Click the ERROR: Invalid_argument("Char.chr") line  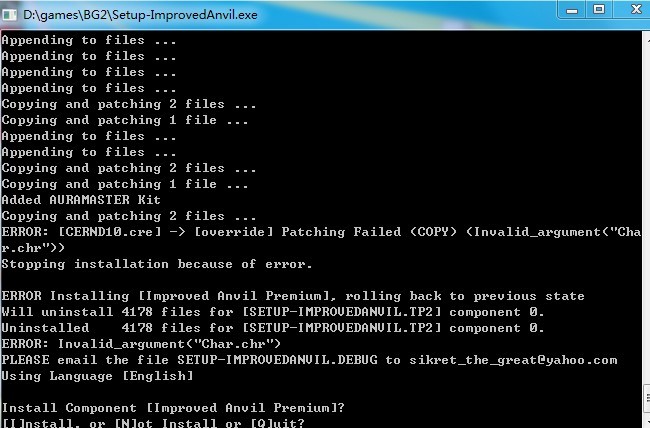pyautogui.click(x=140, y=344)
